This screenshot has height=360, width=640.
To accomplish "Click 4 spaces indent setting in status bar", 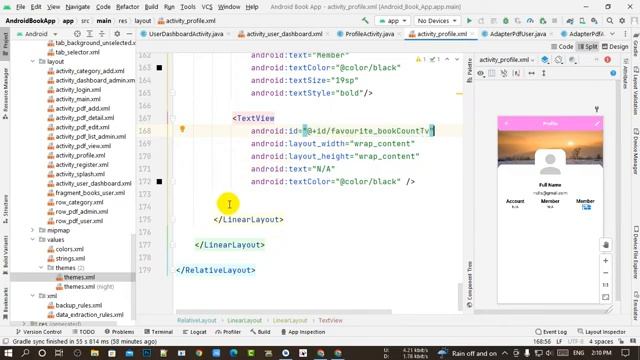I will point(601,342).
